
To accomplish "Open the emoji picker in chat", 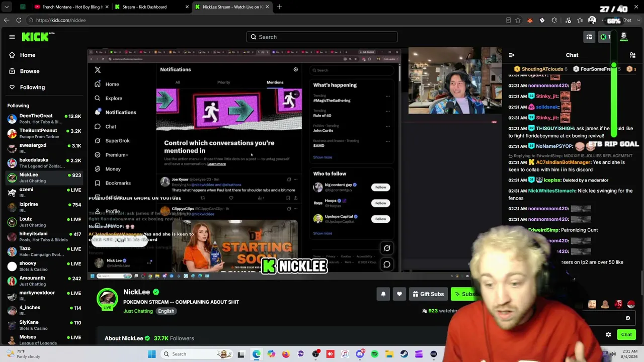I will point(628,318).
